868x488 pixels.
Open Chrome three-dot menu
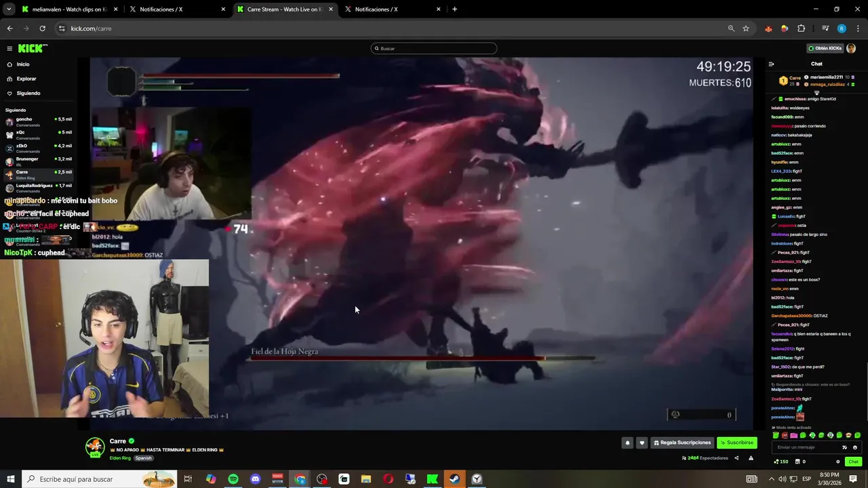point(859,28)
